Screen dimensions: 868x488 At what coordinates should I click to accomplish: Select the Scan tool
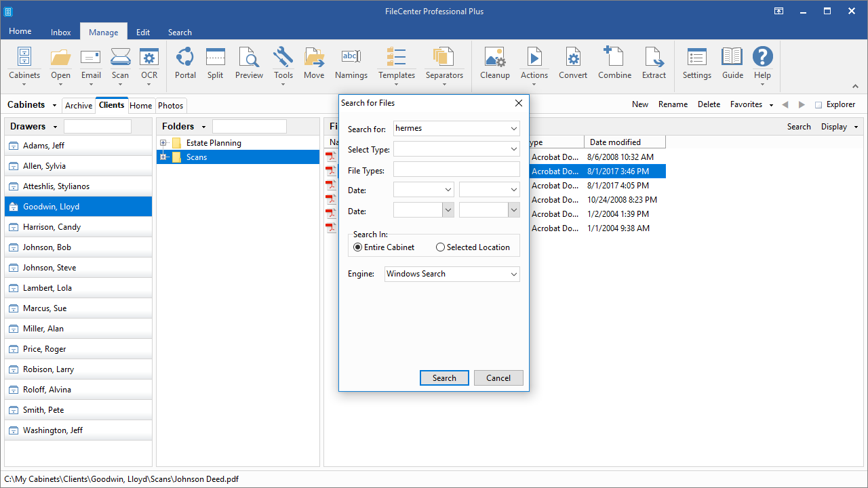point(120,64)
